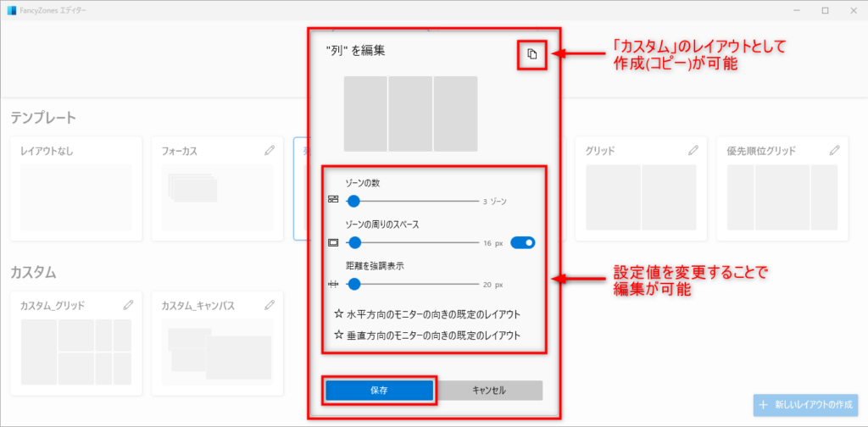Click pencil edit icon on グリッド template
This screenshot has height=427, width=868.
click(x=693, y=151)
